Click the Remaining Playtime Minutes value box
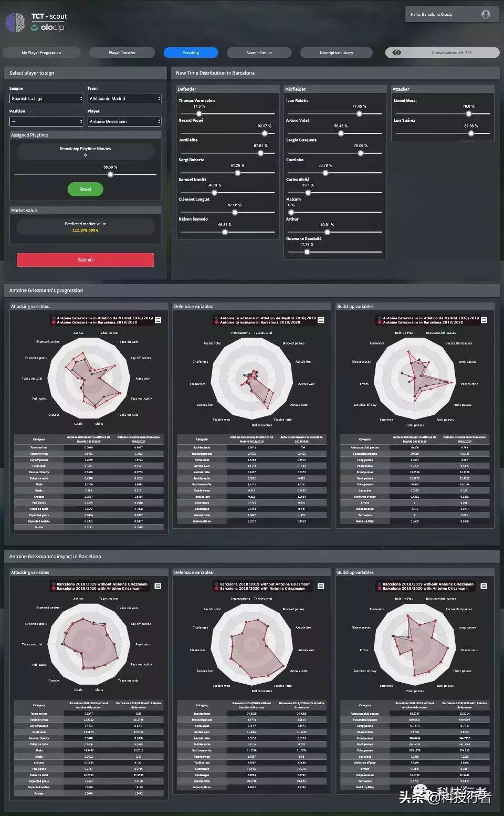504x816 pixels. coord(85,152)
